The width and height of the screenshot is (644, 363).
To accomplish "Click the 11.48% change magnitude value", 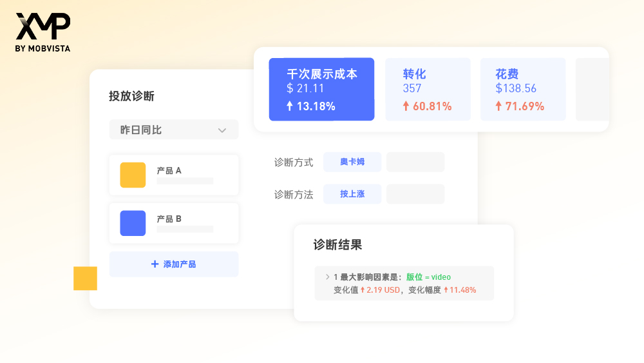I will [463, 290].
